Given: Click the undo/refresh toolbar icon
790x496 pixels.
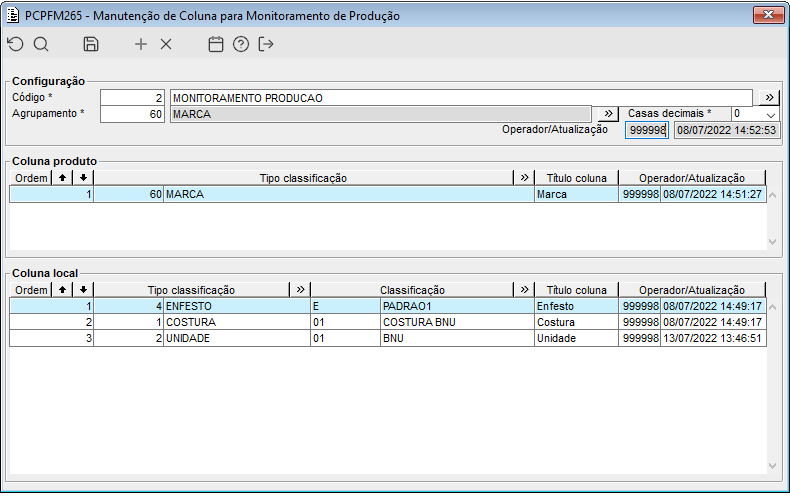Looking at the screenshot, I should (x=16, y=44).
